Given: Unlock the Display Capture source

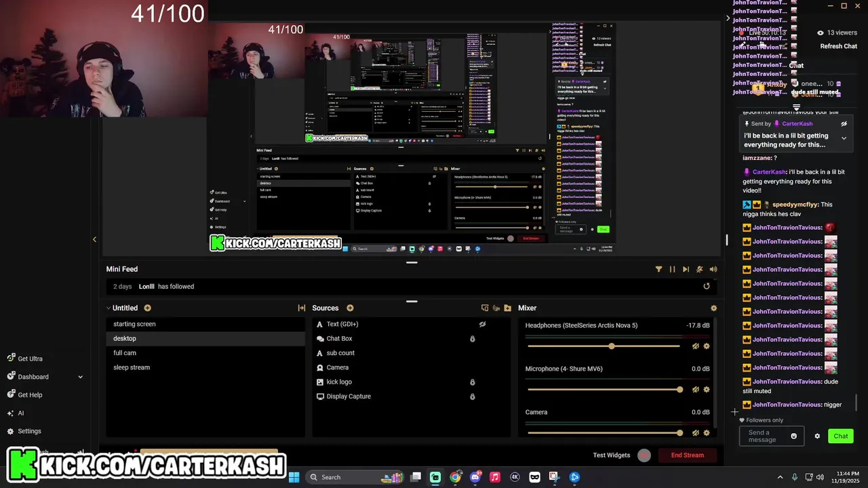Looking at the screenshot, I should tap(473, 396).
